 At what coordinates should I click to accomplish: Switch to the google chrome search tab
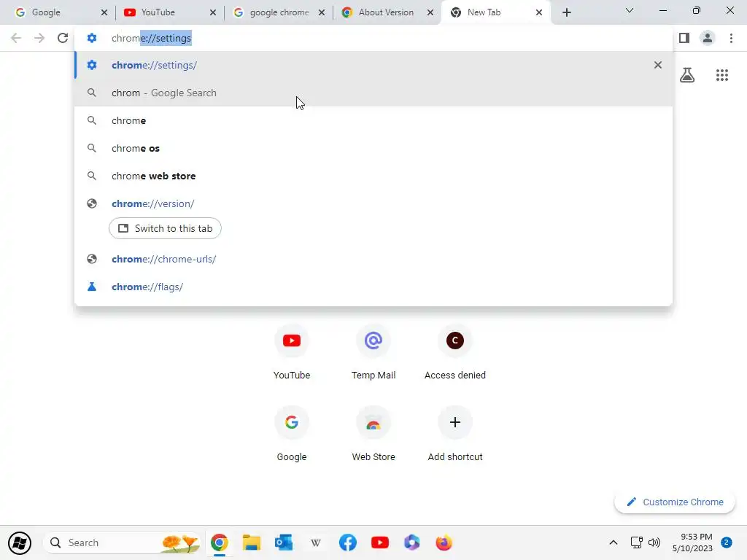coord(279,12)
